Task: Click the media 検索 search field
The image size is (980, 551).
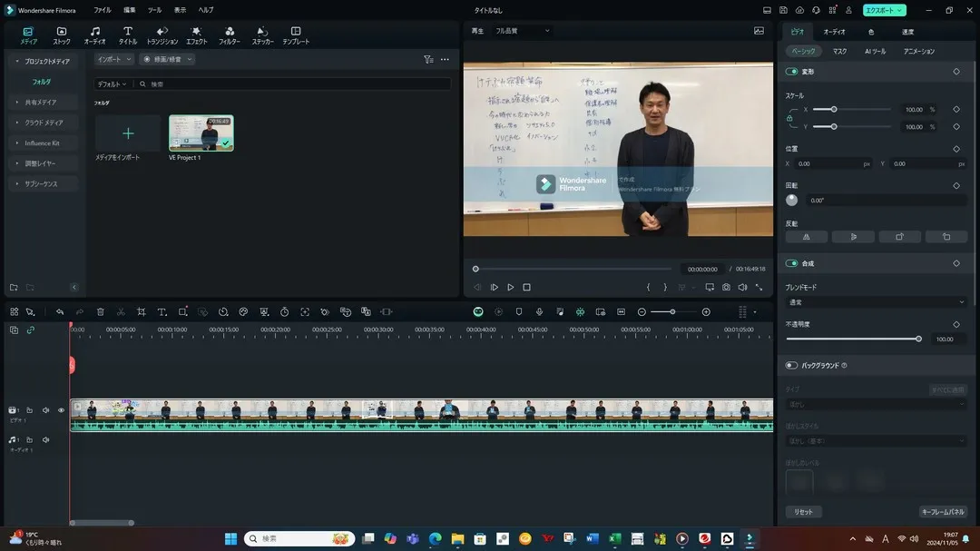Action: point(293,84)
